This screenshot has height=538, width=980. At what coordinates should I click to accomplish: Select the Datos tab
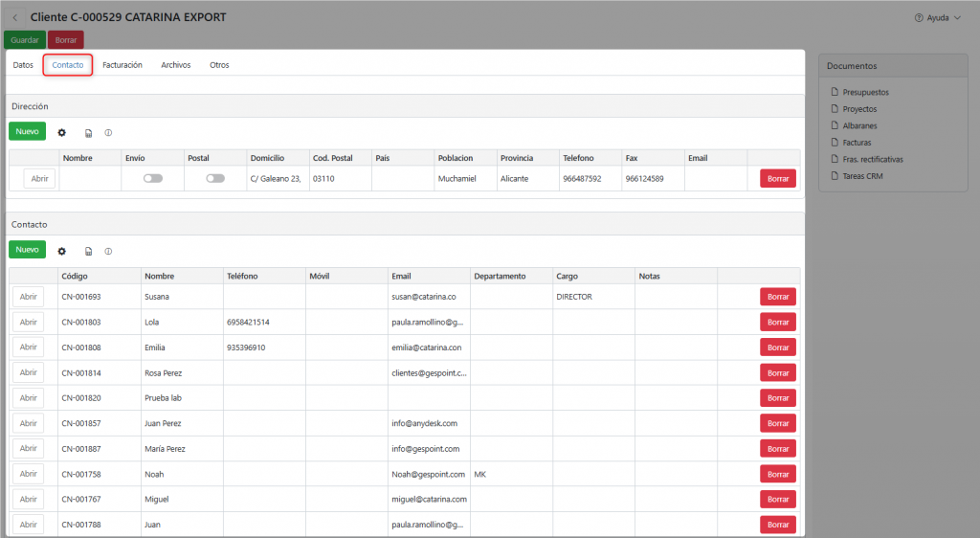tap(23, 65)
